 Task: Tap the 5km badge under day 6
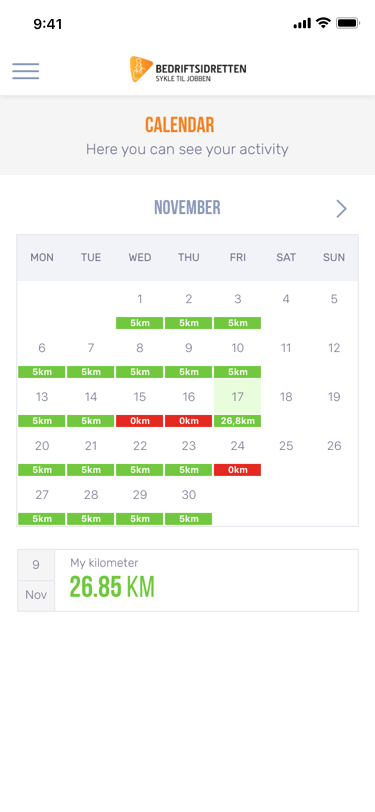[42, 372]
